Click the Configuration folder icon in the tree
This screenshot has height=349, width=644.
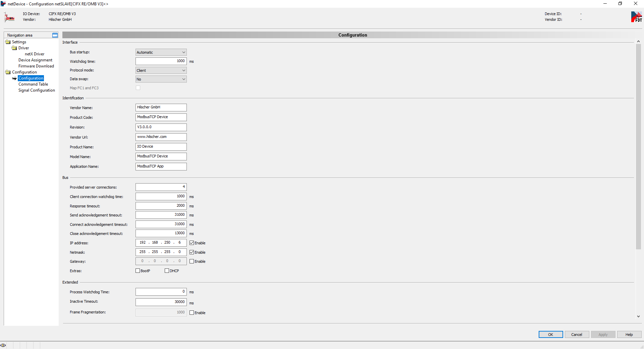pyautogui.click(x=8, y=72)
